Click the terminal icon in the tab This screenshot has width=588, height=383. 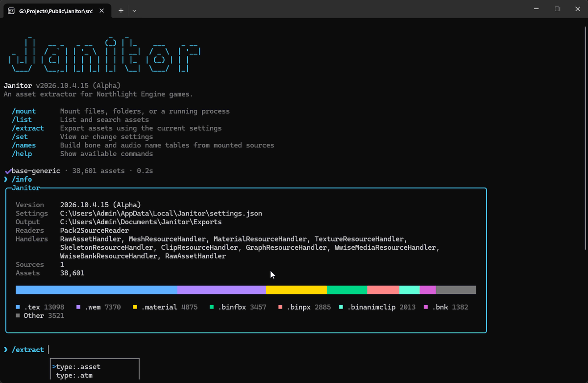(11, 10)
